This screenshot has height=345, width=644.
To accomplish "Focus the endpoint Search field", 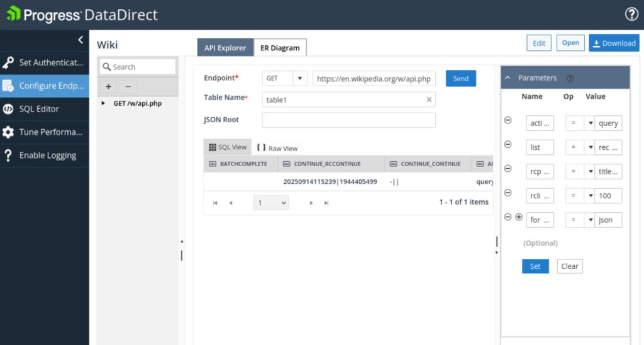I will coord(138,67).
